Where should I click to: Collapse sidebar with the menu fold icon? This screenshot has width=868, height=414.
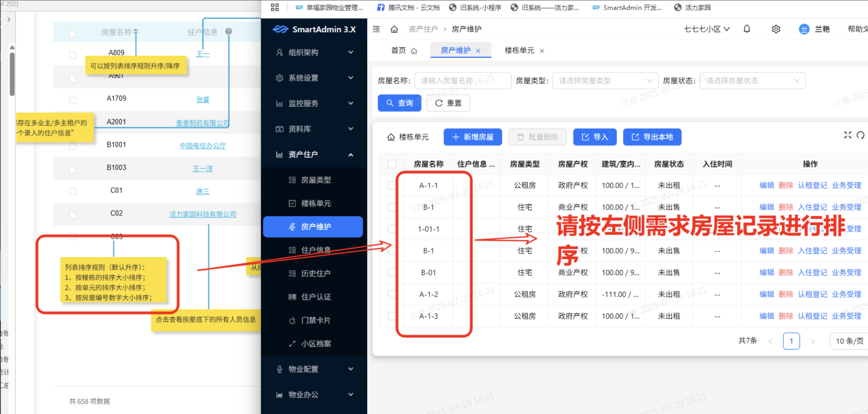click(x=376, y=29)
